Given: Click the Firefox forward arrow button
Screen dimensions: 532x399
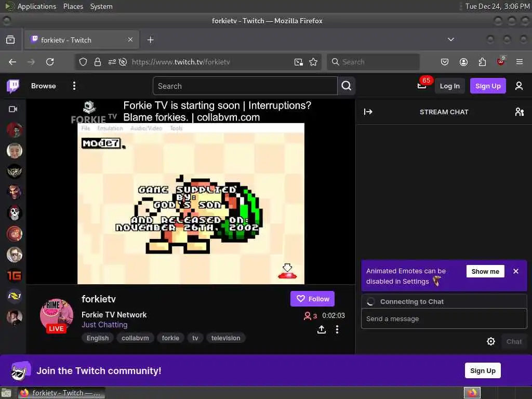Looking at the screenshot, I should pyautogui.click(x=31, y=62).
